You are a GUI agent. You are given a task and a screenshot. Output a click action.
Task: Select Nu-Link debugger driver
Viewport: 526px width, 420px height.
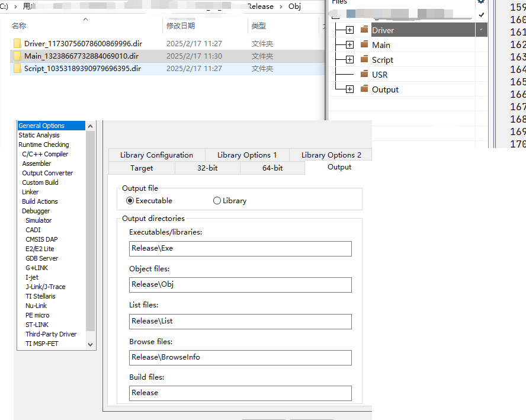[x=36, y=306]
